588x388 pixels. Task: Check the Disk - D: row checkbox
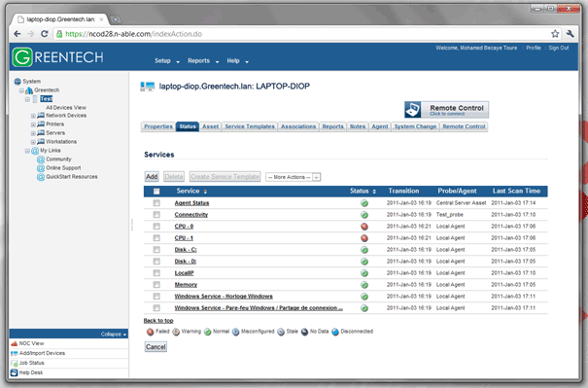click(x=156, y=262)
